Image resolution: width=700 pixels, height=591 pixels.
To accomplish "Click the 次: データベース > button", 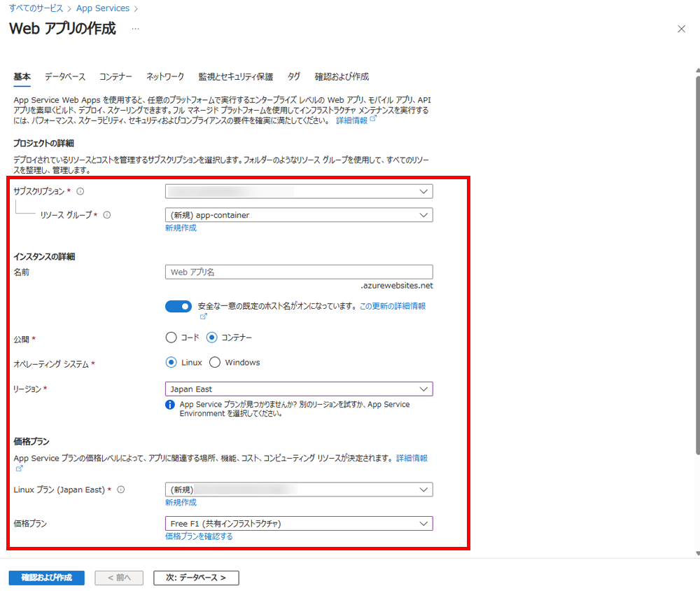I will click(196, 578).
